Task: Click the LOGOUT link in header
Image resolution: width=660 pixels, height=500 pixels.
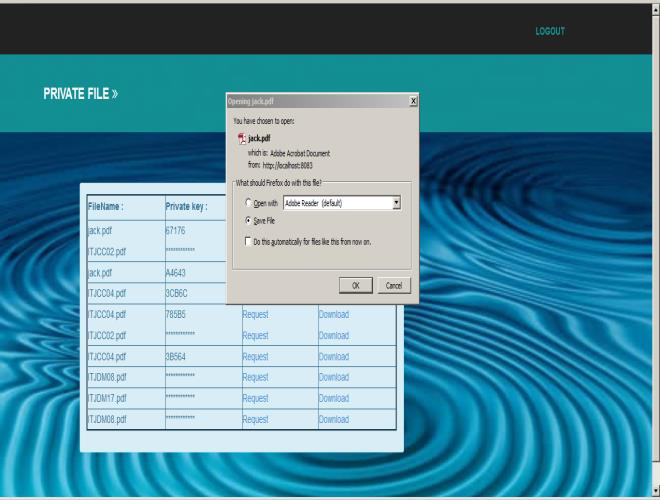Action: coord(549,31)
